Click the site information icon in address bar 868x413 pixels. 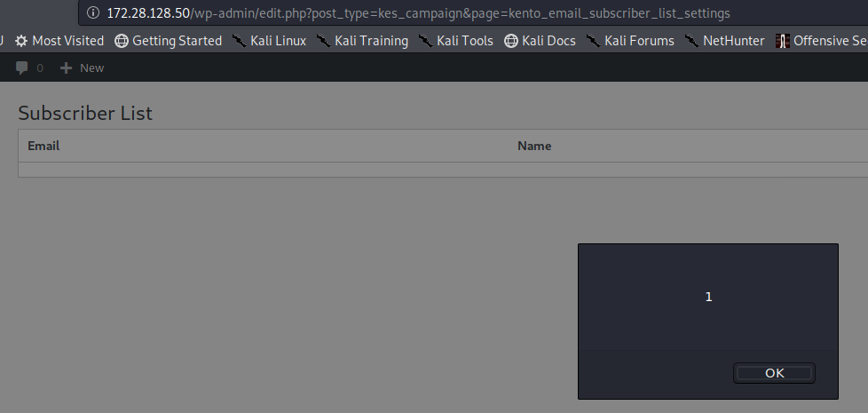click(x=93, y=13)
